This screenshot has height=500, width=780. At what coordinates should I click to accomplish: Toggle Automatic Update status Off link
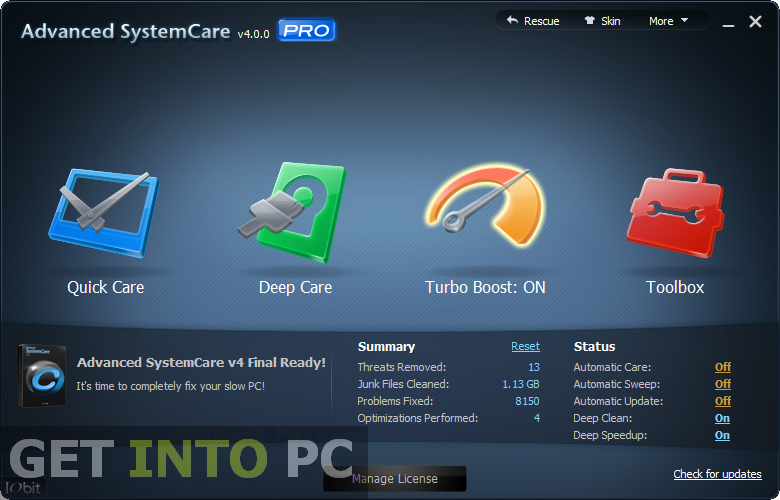point(723,401)
